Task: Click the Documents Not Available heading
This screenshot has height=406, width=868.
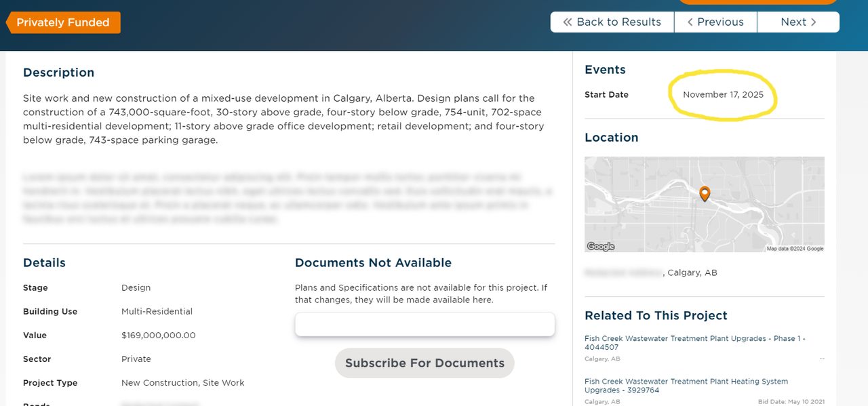Action: point(373,263)
